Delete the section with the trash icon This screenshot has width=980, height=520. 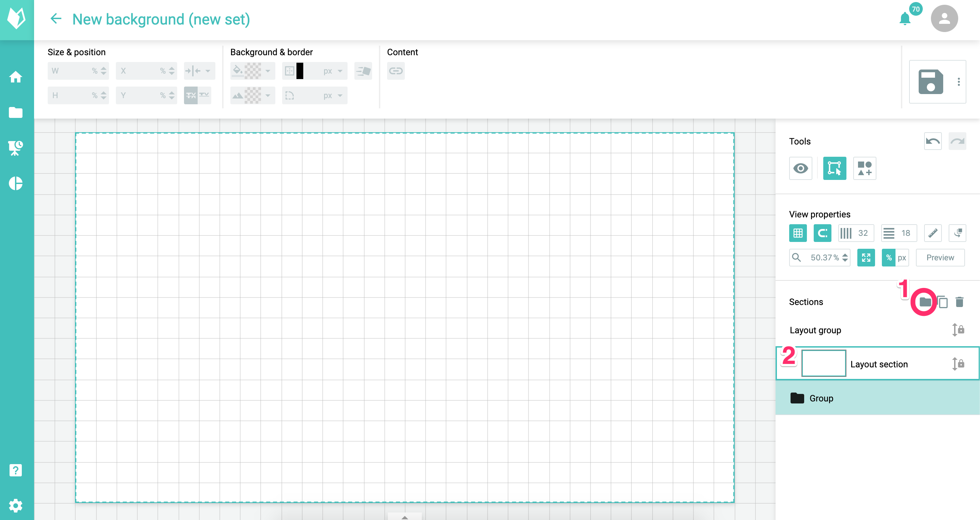click(x=960, y=302)
